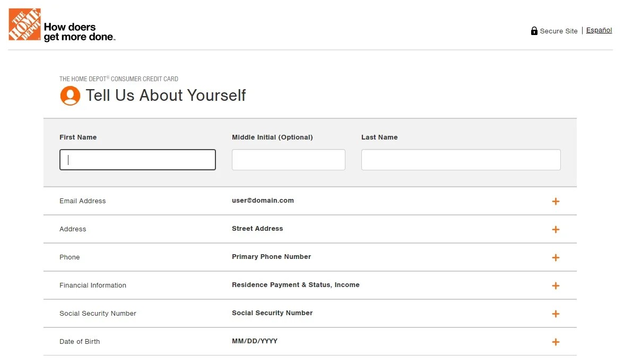Click the 'Street Address' text

[257, 229]
